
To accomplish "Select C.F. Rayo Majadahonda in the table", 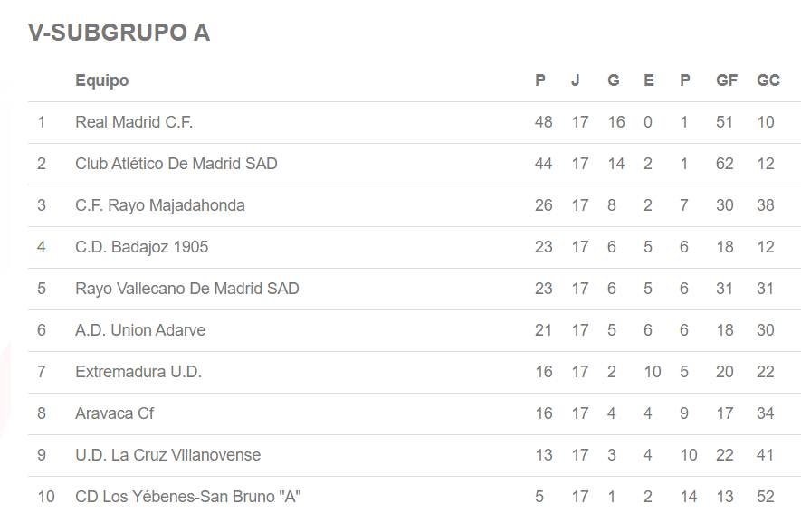I will tap(160, 205).
